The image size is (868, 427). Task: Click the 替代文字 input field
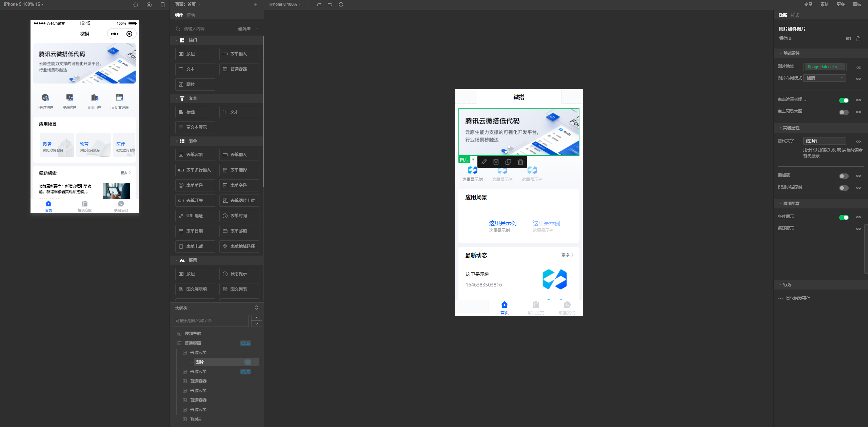coord(825,141)
